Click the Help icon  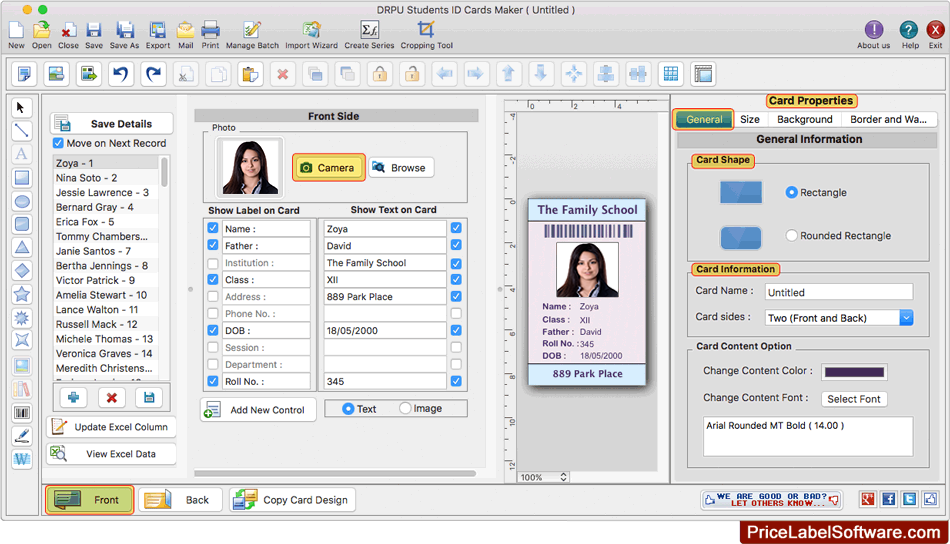click(909, 35)
